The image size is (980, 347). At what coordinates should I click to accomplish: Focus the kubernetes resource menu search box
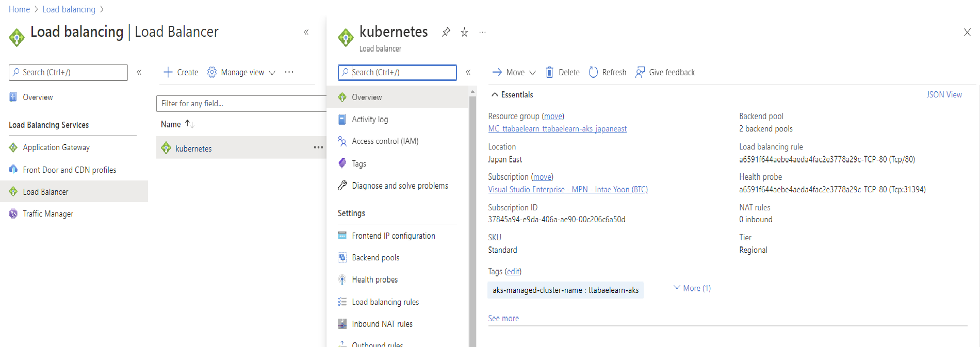397,72
